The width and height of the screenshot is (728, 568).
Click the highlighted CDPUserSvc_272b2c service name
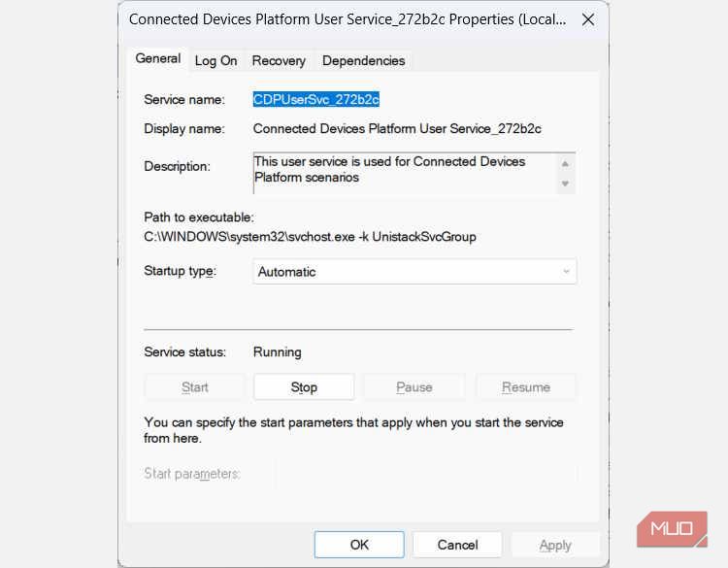point(315,99)
